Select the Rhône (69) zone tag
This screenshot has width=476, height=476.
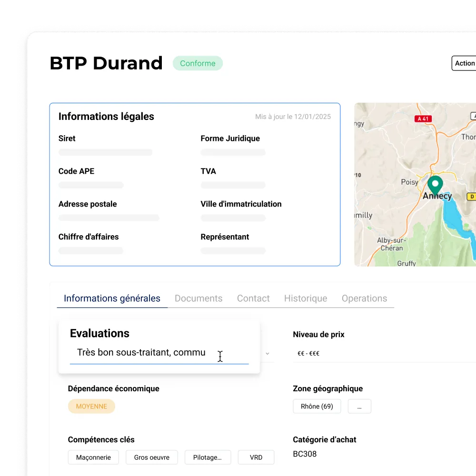pyautogui.click(x=317, y=406)
